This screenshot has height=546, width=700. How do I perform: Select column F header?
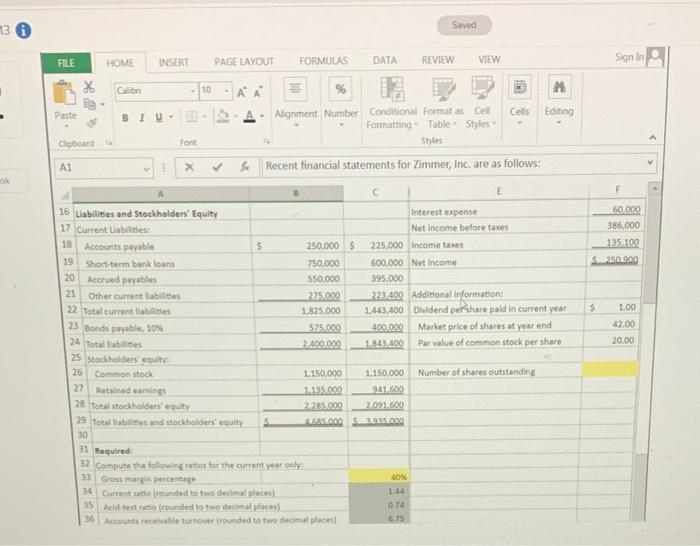point(617,190)
